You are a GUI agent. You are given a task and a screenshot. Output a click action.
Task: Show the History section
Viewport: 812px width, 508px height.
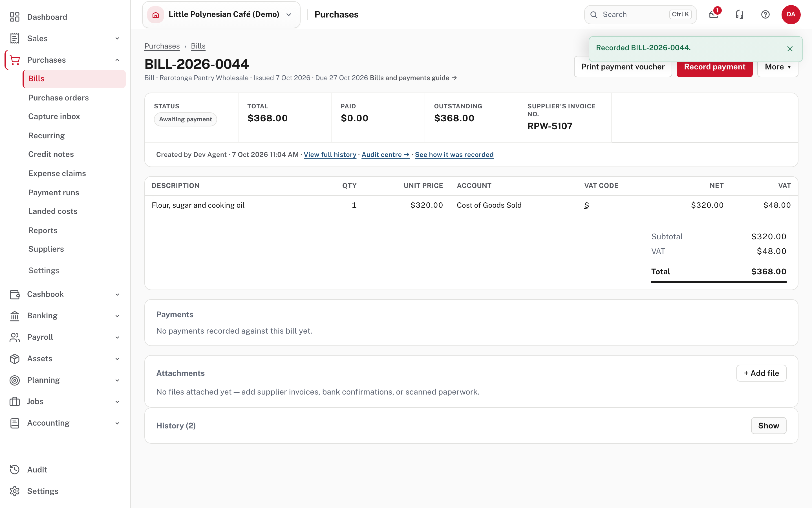(768, 426)
